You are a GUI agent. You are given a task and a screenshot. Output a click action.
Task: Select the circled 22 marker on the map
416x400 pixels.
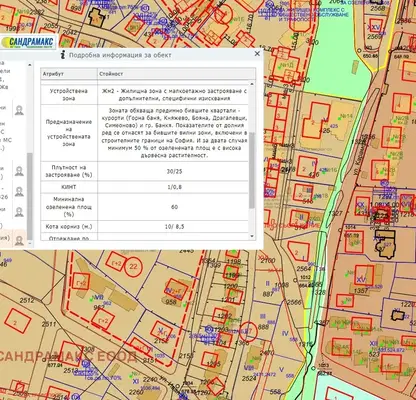[133, 267]
